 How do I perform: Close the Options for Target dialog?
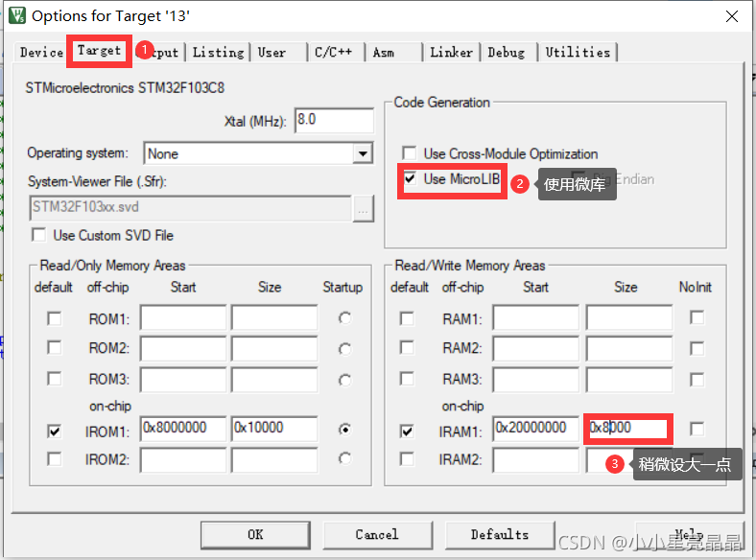click(731, 16)
